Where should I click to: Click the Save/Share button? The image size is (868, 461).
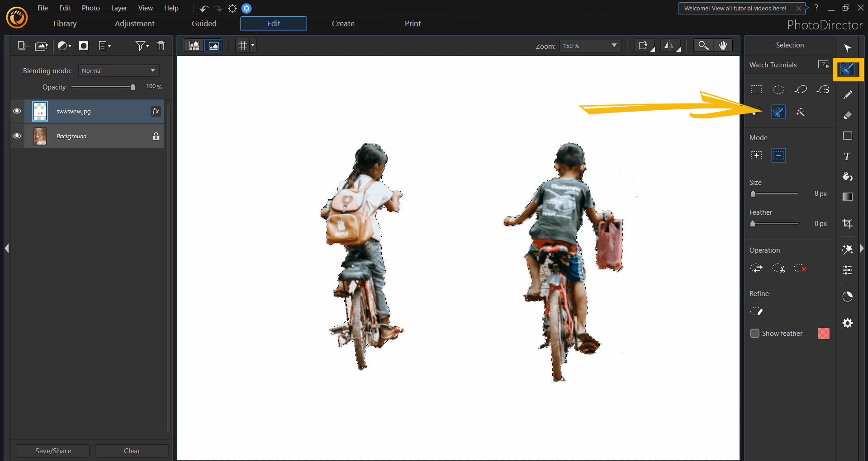tap(53, 451)
